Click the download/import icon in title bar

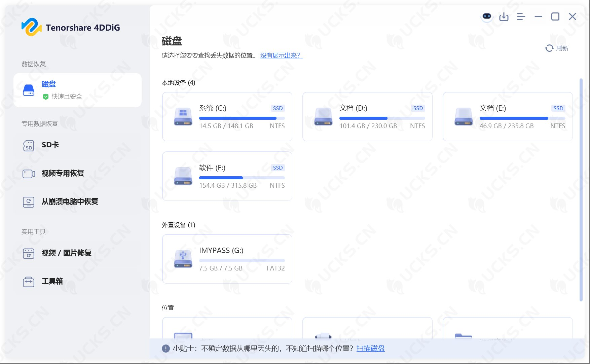click(x=504, y=16)
